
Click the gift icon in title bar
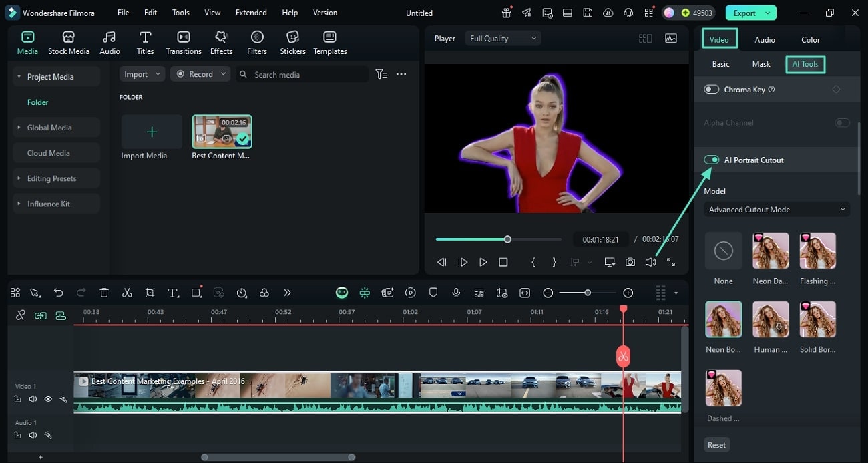[x=507, y=13]
